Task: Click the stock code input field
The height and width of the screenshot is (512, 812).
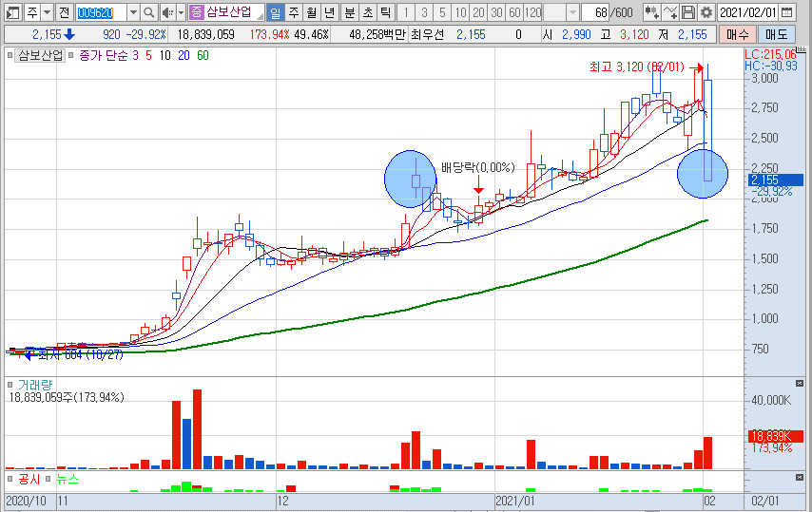Action: pos(99,12)
